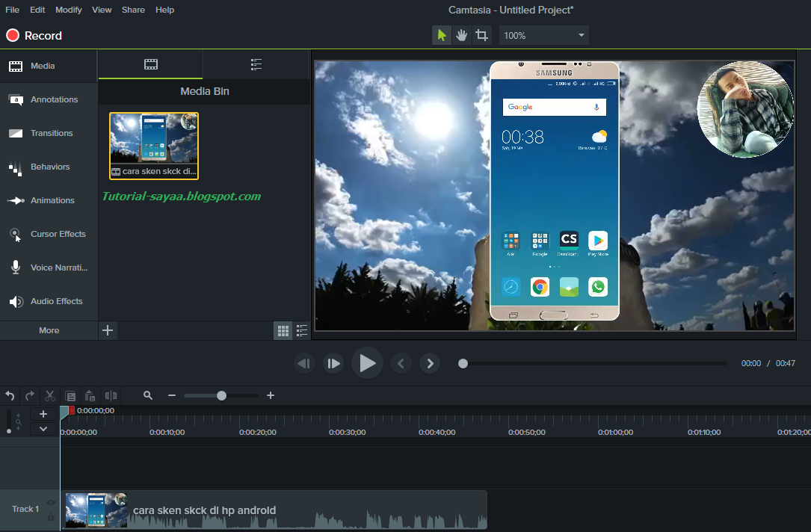Redo the last action
This screenshot has width=811, height=532.
point(29,396)
